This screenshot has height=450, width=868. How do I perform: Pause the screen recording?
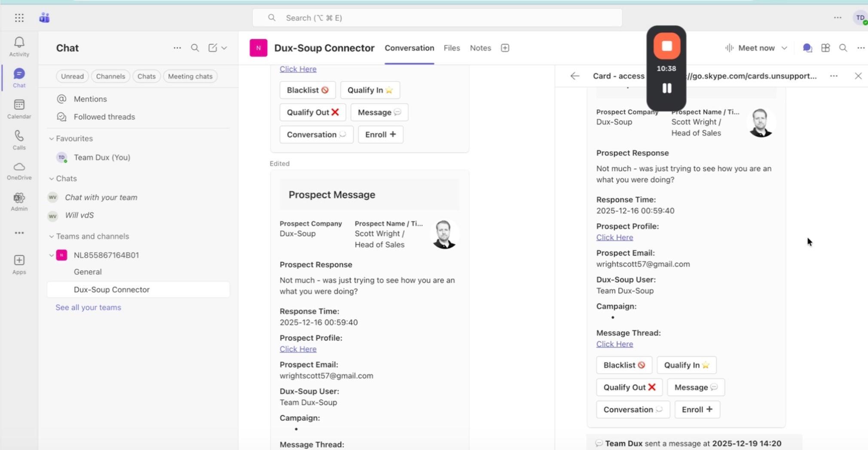click(x=666, y=88)
